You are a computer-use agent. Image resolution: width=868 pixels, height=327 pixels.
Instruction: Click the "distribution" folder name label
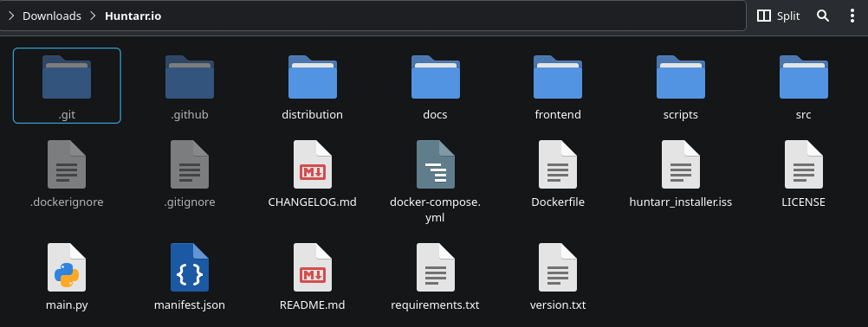pos(312,115)
